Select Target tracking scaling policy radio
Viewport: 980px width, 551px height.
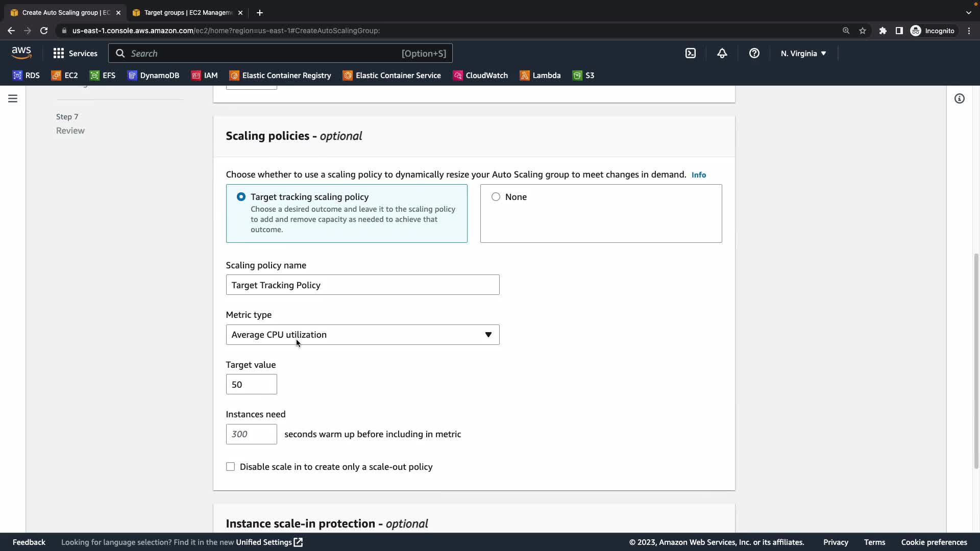[241, 197]
